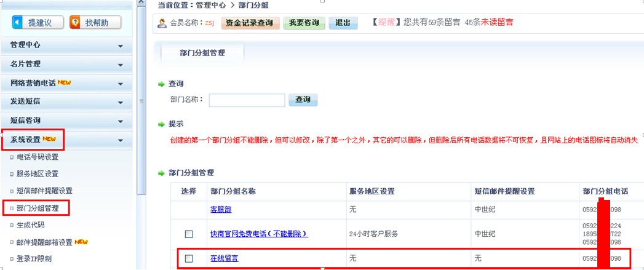The height and width of the screenshot is (270, 644).
Task: Expand the 管理中心 menu arrow
Action: tap(121, 46)
